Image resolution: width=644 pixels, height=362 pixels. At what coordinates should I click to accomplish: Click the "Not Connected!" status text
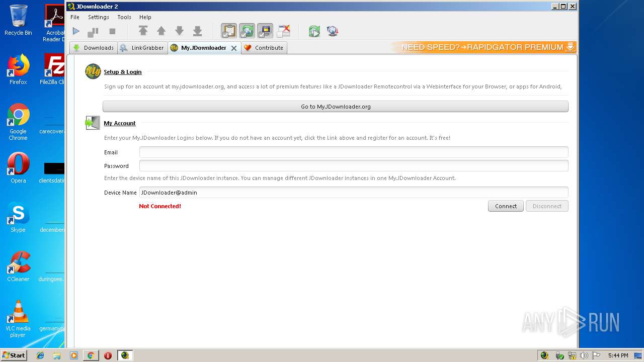click(160, 206)
